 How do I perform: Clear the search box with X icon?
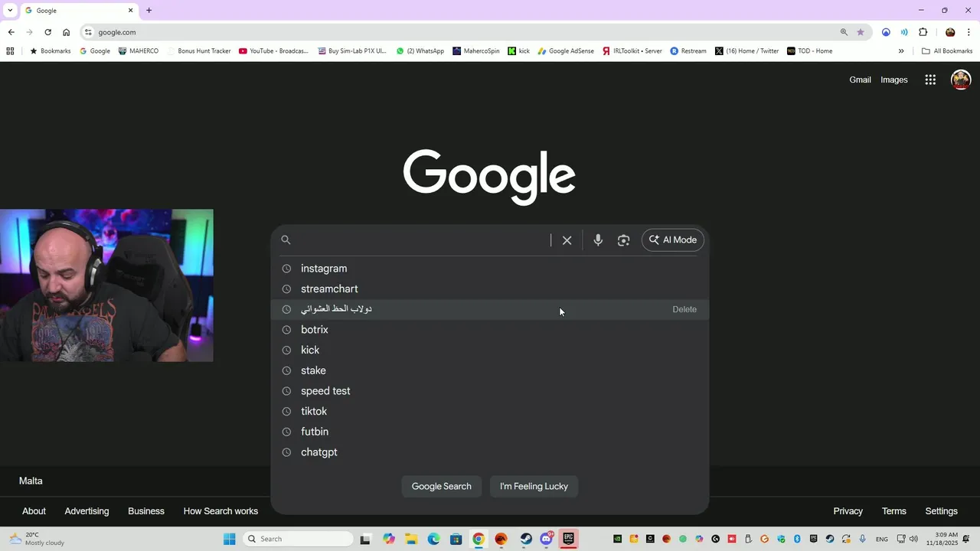(567, 240)
